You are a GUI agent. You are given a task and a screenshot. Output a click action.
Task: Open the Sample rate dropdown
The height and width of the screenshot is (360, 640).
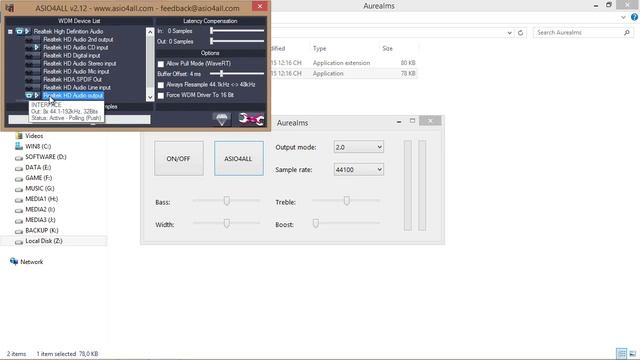358,169
